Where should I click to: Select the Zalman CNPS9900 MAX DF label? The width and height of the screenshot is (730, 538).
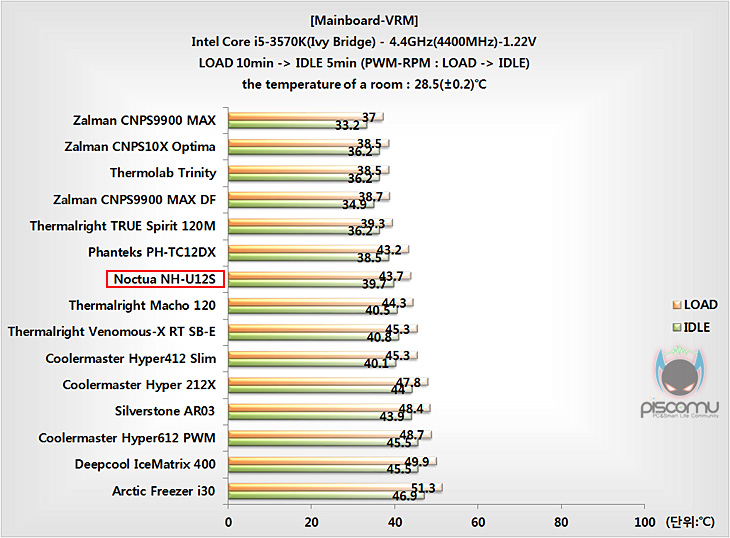coord(135,200)
